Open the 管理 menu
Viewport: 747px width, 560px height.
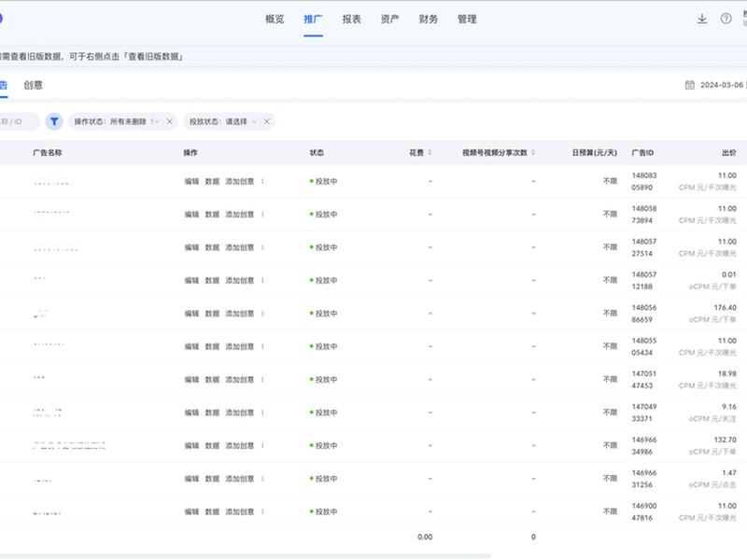[x=467, y=19]
